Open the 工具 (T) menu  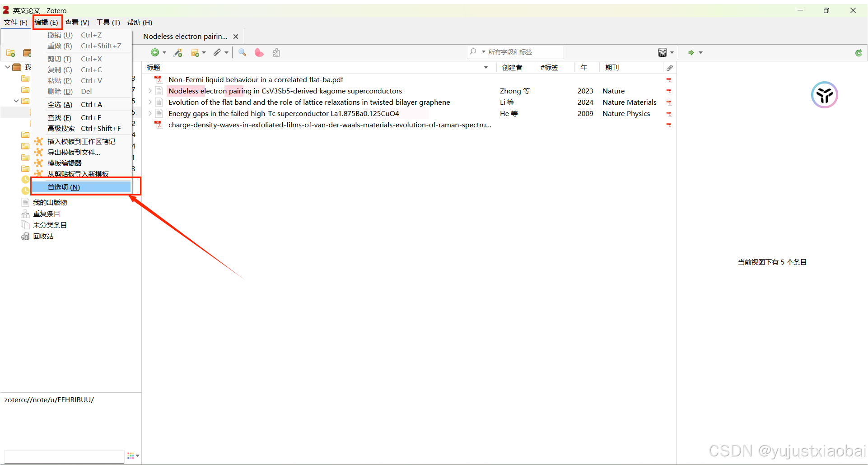click(108, 23)
